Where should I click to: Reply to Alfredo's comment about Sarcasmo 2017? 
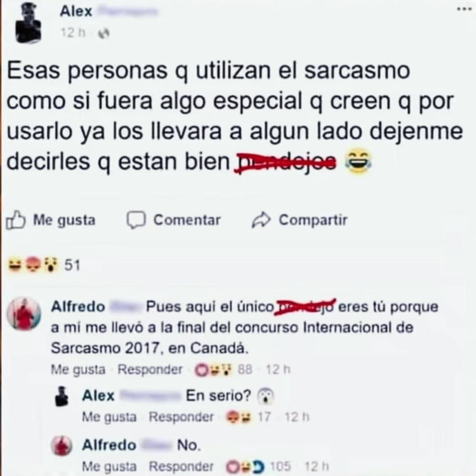[x=150, y=370]
